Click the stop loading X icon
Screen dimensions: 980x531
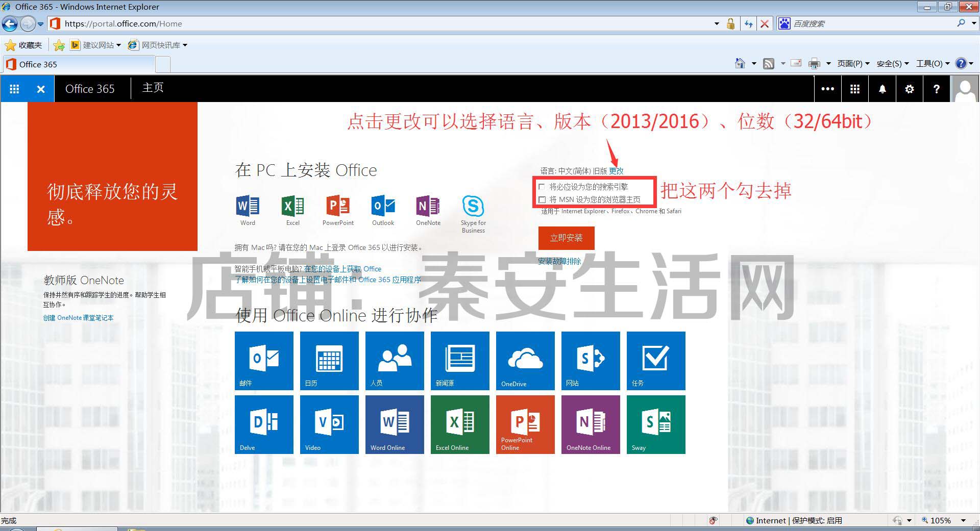[x=765, y=23]
